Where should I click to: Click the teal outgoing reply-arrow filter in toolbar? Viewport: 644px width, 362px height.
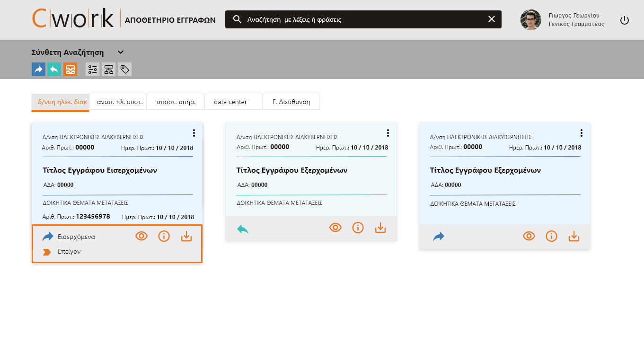point(54,70)
